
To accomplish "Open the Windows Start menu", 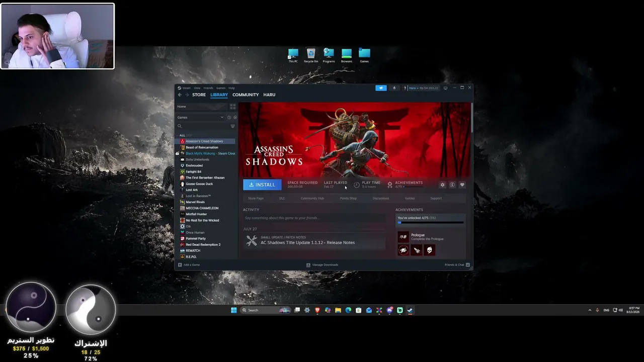I will tap(234, 310).
